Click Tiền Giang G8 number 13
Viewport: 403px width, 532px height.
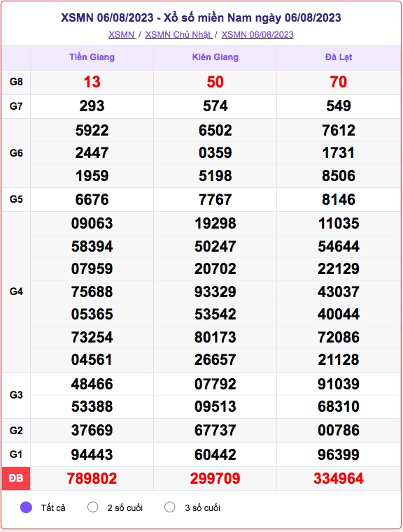coord(92,82)
